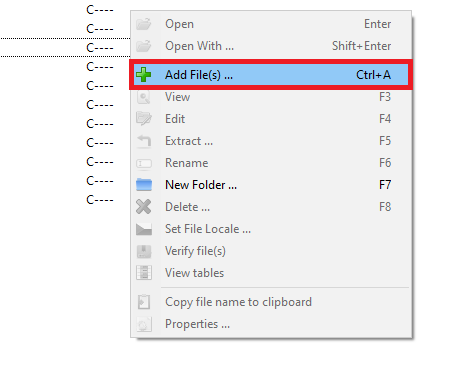Viewport: 471px width, 377px height.
Task: Click the Edit pencil folder icon
Action: click(x=144, y=119)
